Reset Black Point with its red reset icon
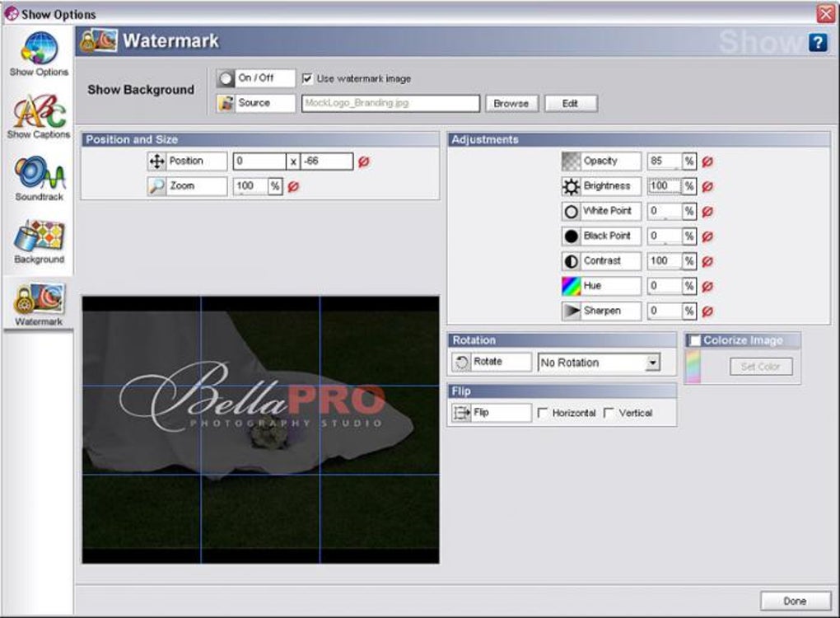The height and width of the screenshot is (618, 840). point(707,236)
